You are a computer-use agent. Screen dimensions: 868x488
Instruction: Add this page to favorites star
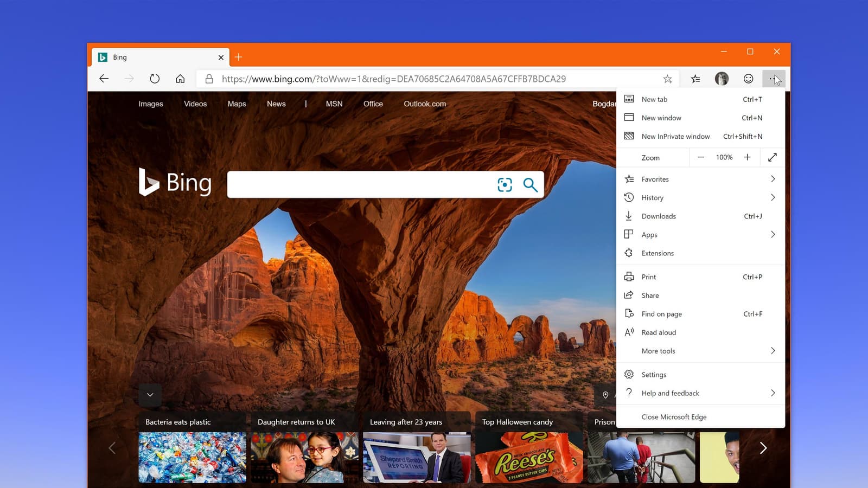(x=667, y=79)
